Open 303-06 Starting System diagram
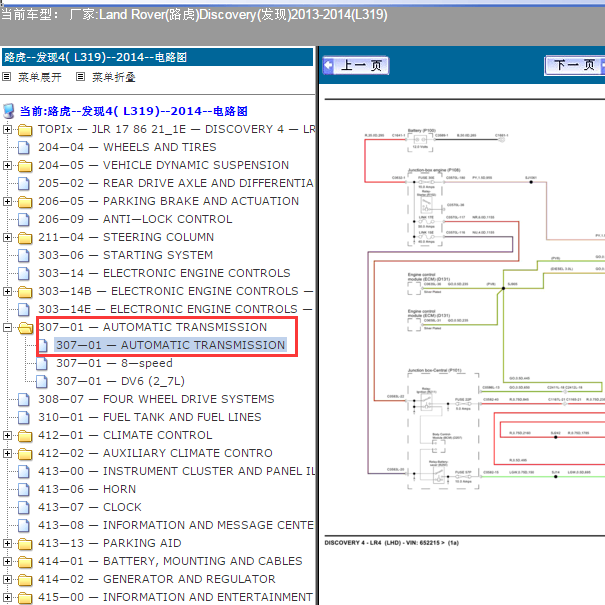The image size is (605, 605). click(125, 255)
